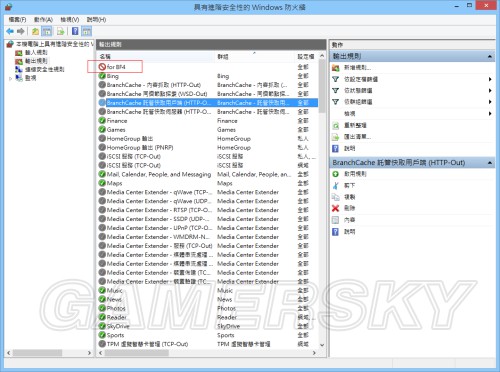This screenshot has height=372, width=500.
Task: Click the blue Help question-mark toolbar icon
Action: coord(75,31)
